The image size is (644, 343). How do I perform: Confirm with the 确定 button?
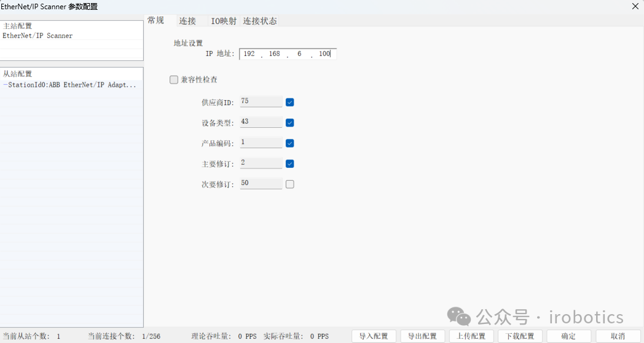[568, 336]
